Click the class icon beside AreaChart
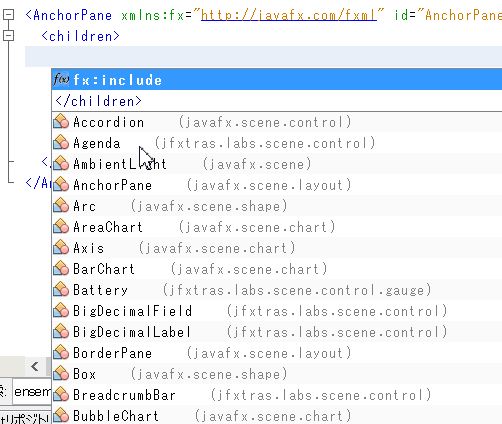502x424 pixels. [x=61, y=227]
